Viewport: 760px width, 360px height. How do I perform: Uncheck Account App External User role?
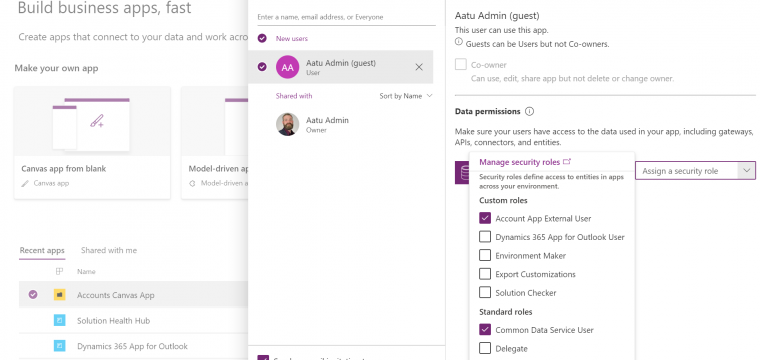[485, 219]
